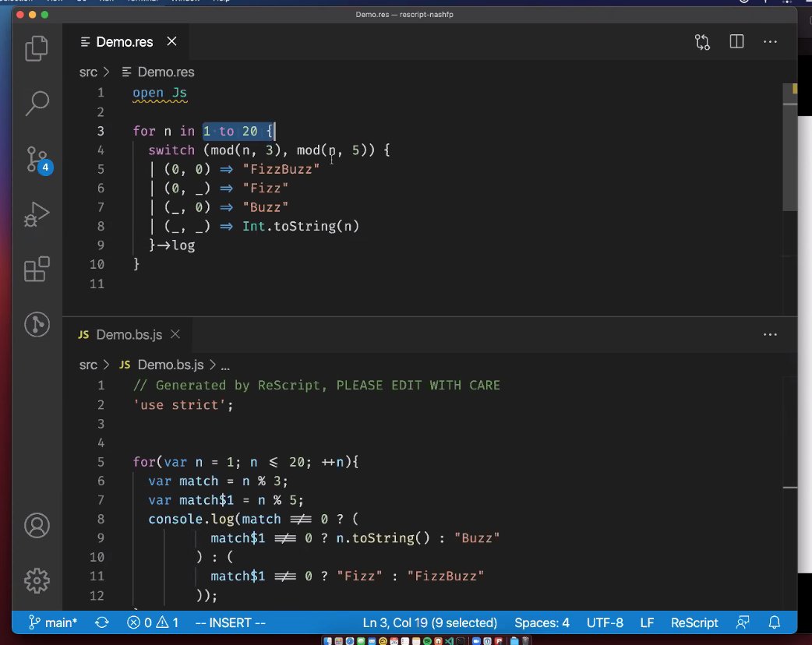Select the Demo.bs.js editor tab
This screenshot has width=812, height=645.
point(129,335)
